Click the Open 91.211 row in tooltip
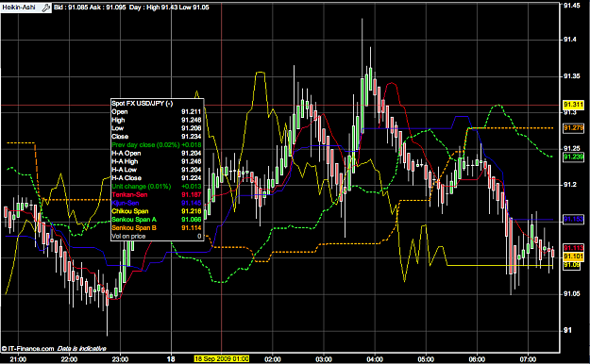Viewport: 590px width, 364px height. (157, 111)
